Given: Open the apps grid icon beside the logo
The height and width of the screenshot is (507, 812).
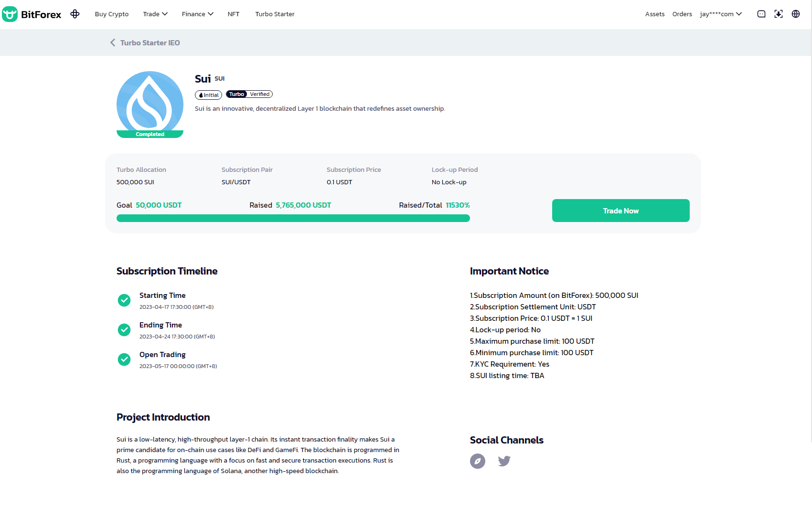Looking at the screenshot, I should 75,14.
